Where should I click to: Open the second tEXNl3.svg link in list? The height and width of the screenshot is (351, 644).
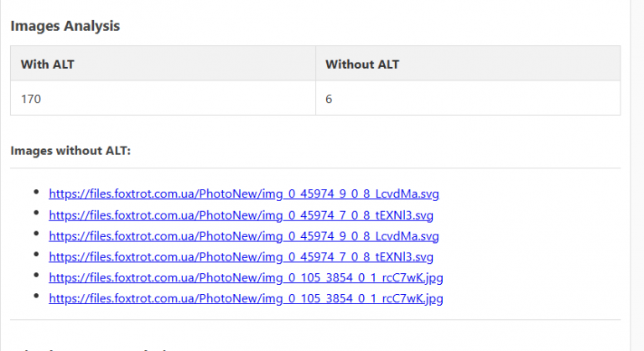[x=241, y=257]
